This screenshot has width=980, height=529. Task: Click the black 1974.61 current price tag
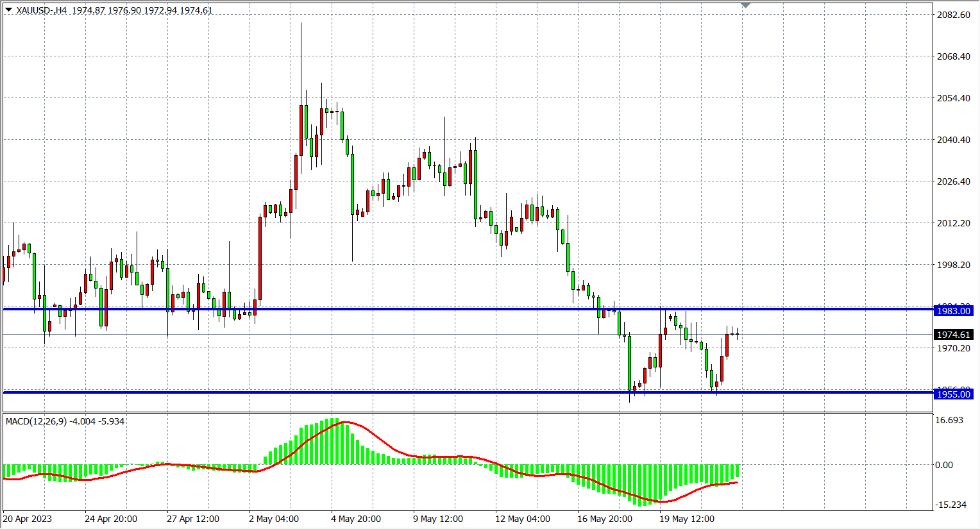pyautogui.click(x=954, y=335)
